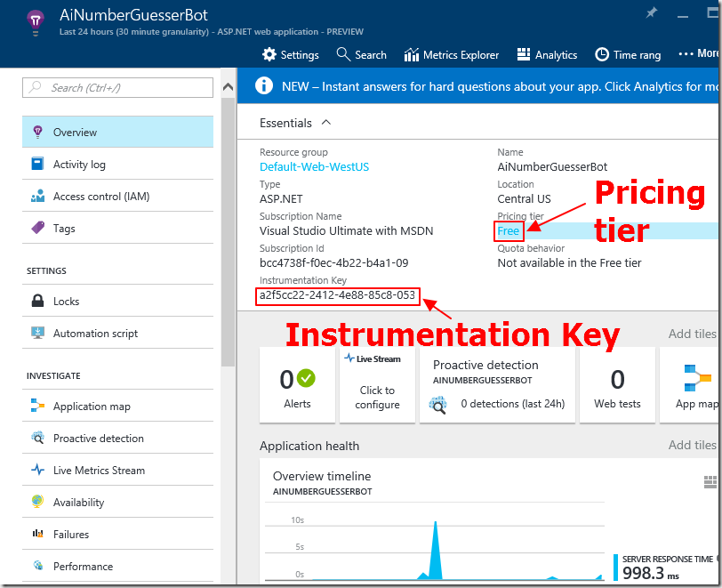Select the Instrumentation Key value
Viewport: 722px width, 588px height.
337,295
